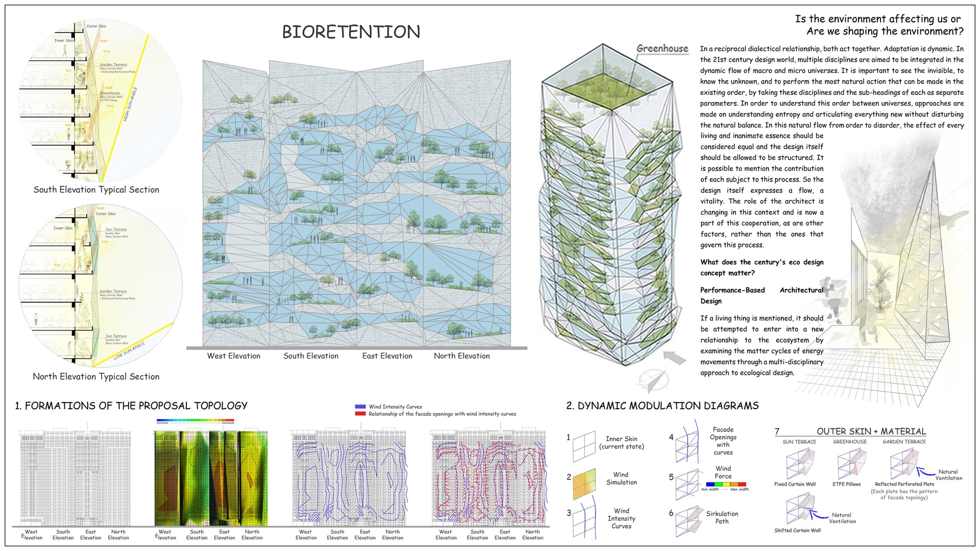Screen dimensions: 980x551
Task: Click heading 'Is the environment affecting us or'
Action: pyautogui.click(x=877, y=19)
